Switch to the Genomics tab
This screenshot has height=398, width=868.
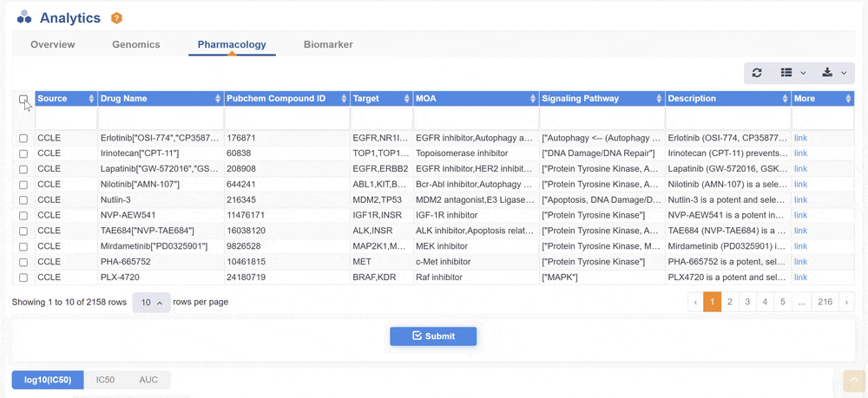136,45
